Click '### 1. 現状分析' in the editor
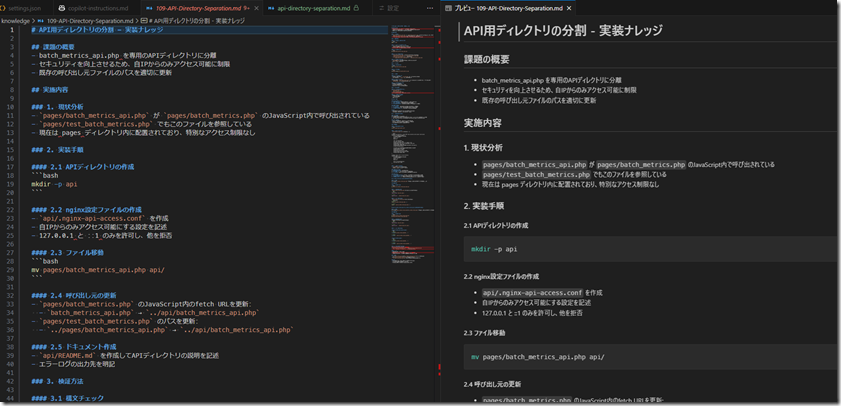Image resolution: width=841 pixels, height=406 pixels. click(x=57, y=107)
